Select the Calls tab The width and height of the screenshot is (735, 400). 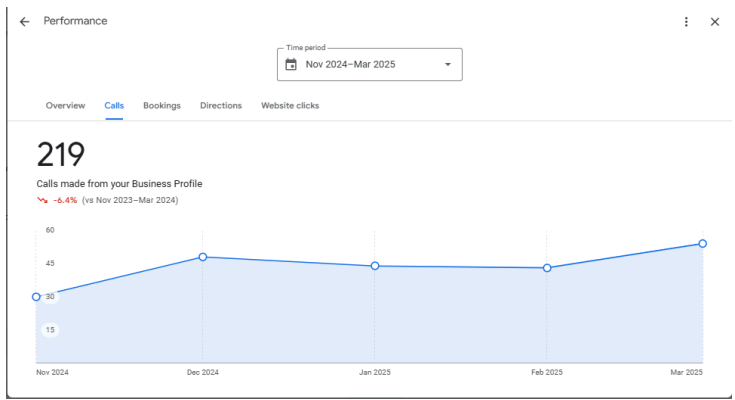click(x=114, y=105)
